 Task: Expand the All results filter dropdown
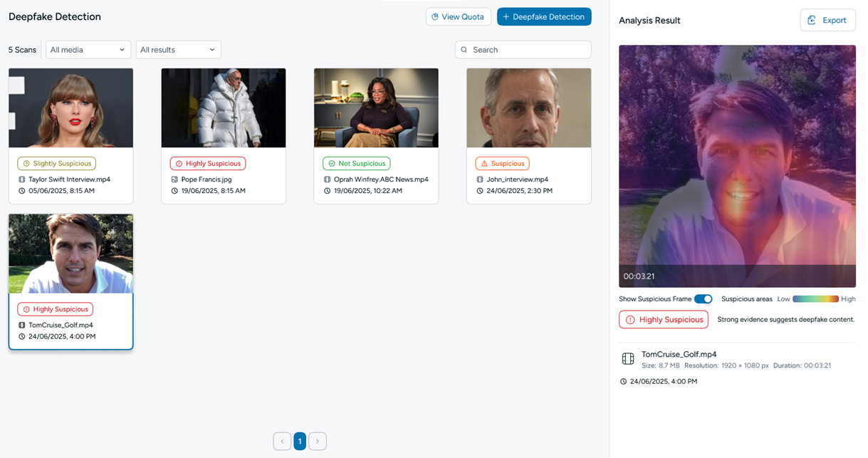coord(178,50)
